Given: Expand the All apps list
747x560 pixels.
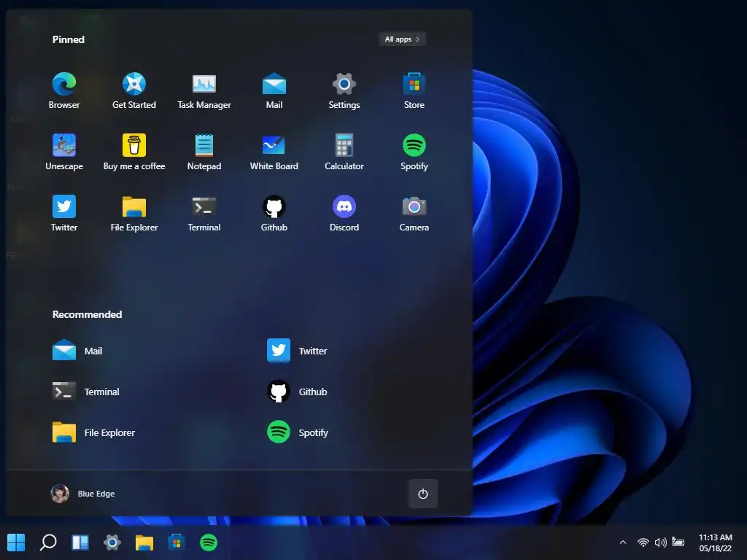Looking at the screenshot, I should [x=402, y=39].
